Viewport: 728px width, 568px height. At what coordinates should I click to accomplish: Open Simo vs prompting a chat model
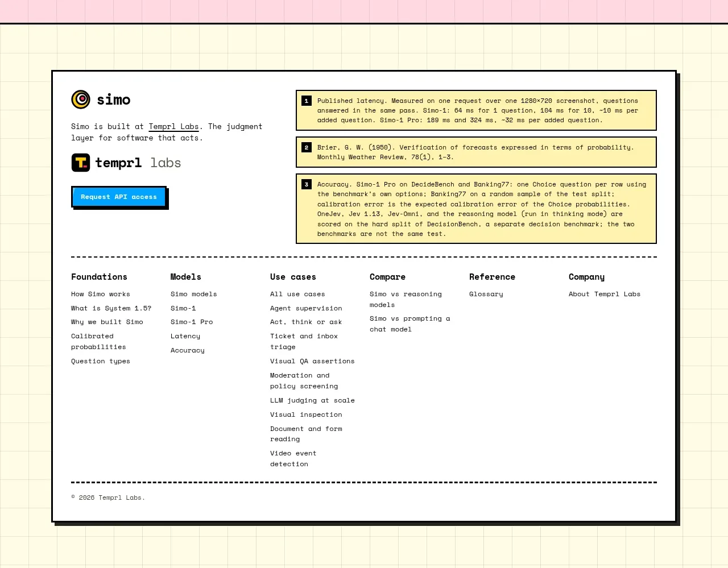(409, 324)
